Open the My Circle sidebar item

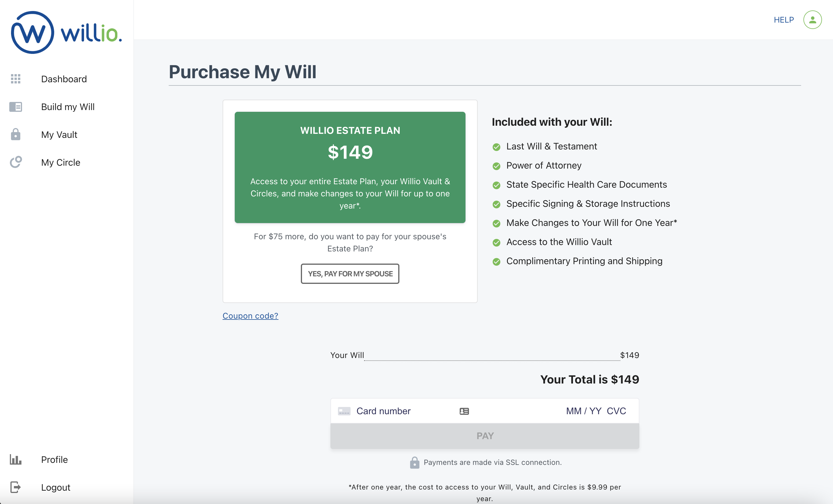click(61, 162)
